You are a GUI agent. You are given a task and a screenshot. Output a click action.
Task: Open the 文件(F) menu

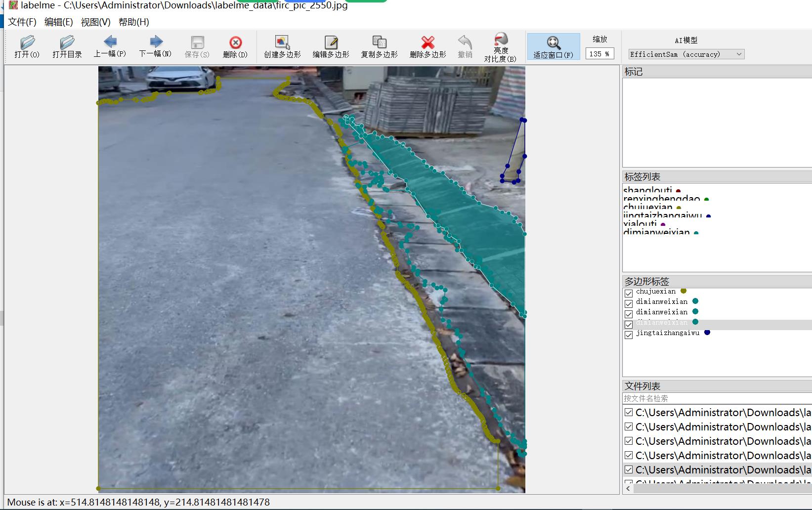[x=22, y=22]
